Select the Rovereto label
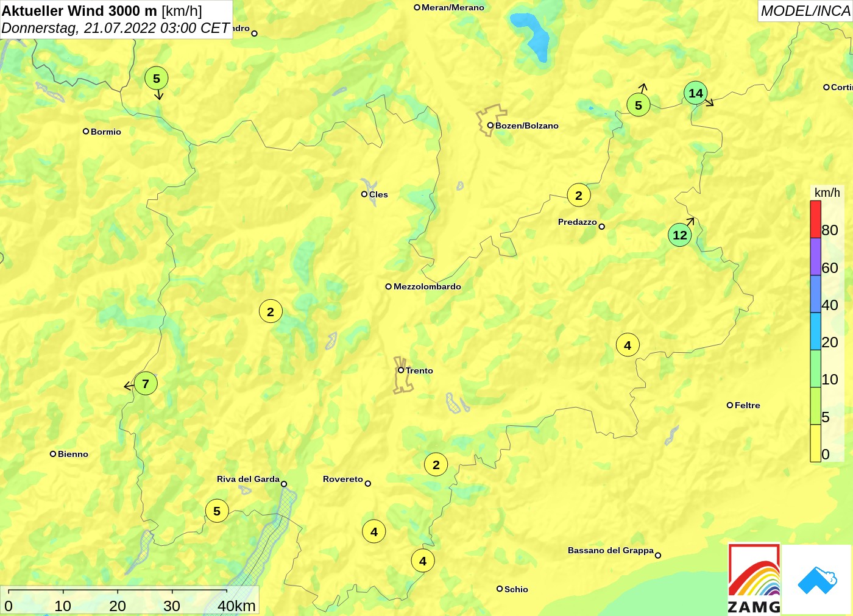 click(x=343, y=480)
